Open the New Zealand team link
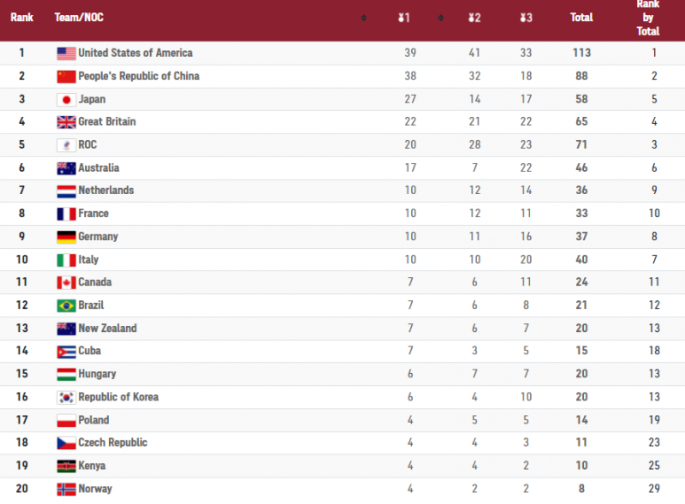The image size is (685, 504). pos(107,328)
